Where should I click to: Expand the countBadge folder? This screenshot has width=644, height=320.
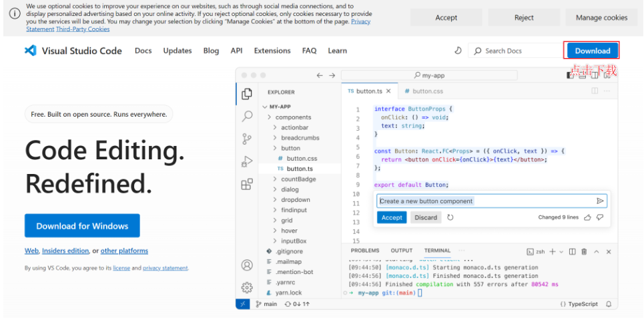click(x=275, y=179)
